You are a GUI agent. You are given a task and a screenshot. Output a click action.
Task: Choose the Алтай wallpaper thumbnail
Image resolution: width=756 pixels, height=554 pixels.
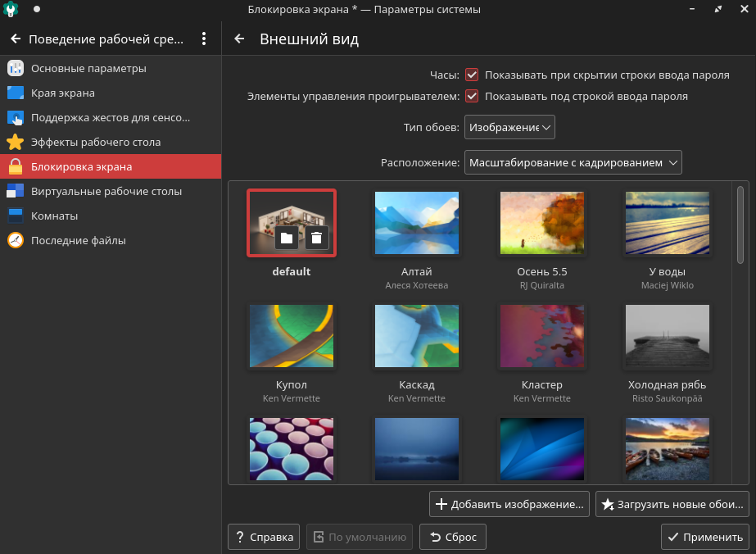click(416, 223)
